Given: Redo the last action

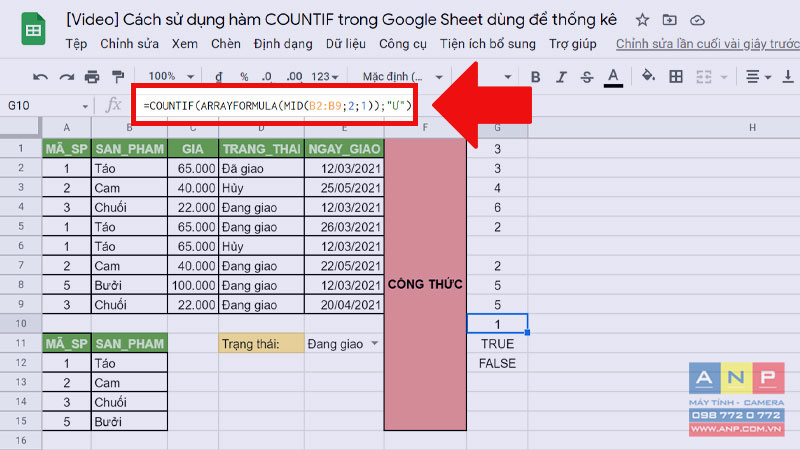Looking at the screenshot, I should click(66, 77).
